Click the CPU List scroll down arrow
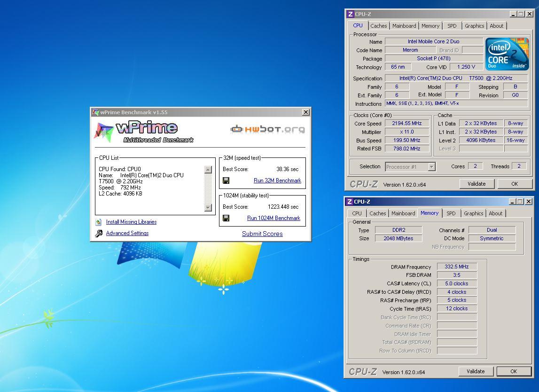Screen dimensions: 539x392 208,207
